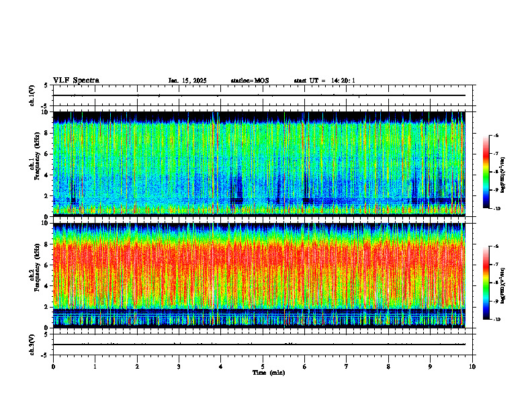Click time axis tick label '0'

(53, 367)
